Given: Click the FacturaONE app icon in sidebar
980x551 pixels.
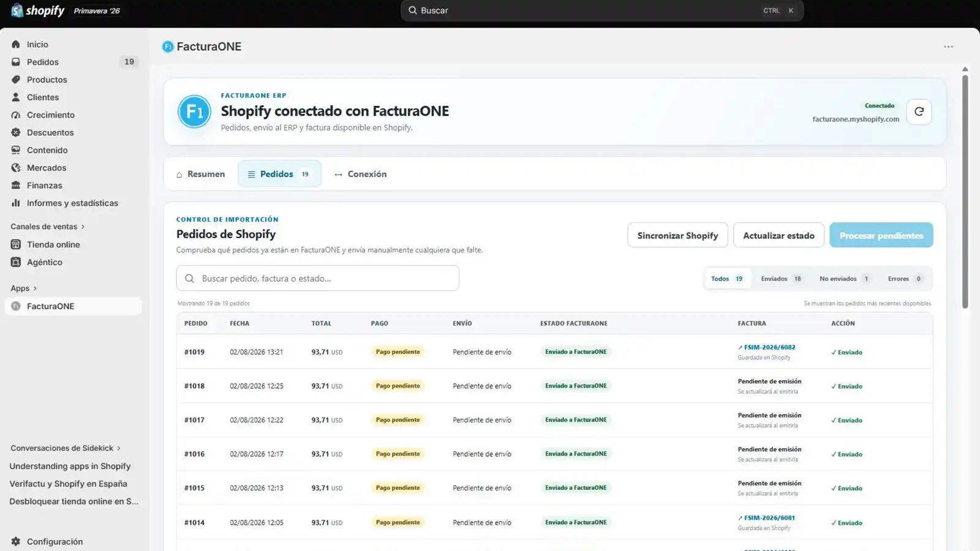Looking at the screenshot, I should click(16, 306).
